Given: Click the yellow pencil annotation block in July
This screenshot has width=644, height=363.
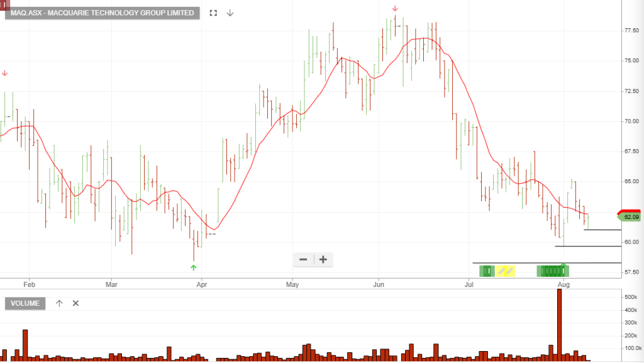Looking at the screenshot, I should click(505, 271).
